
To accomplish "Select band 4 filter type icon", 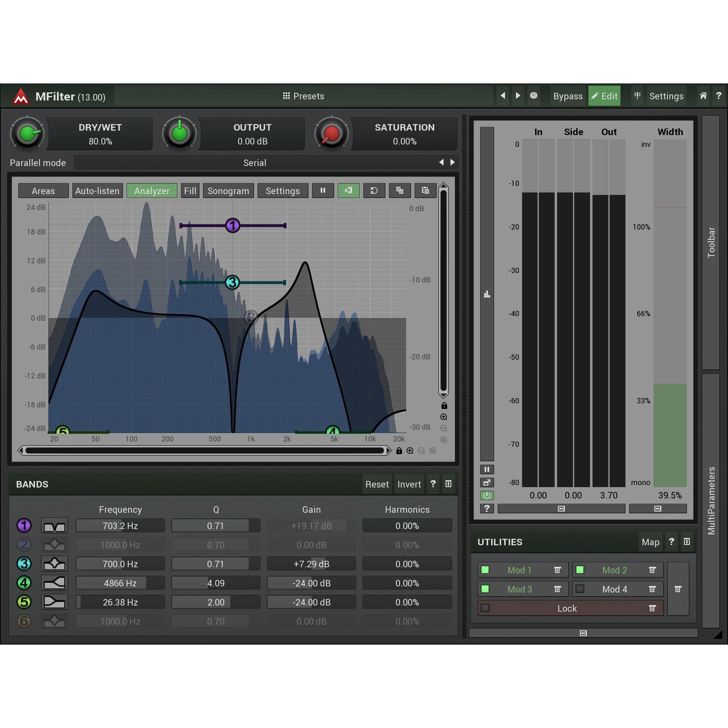I will tap(54, 583).
